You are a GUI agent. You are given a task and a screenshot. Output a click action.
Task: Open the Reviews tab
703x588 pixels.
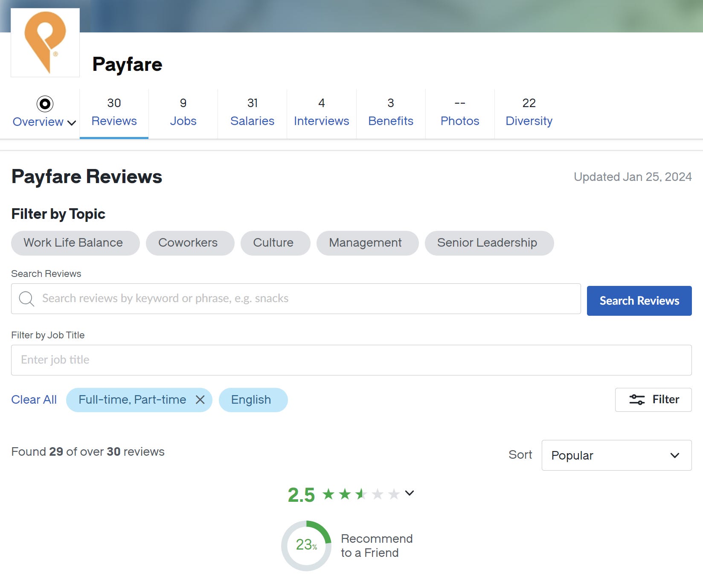(x=114, y=113)
